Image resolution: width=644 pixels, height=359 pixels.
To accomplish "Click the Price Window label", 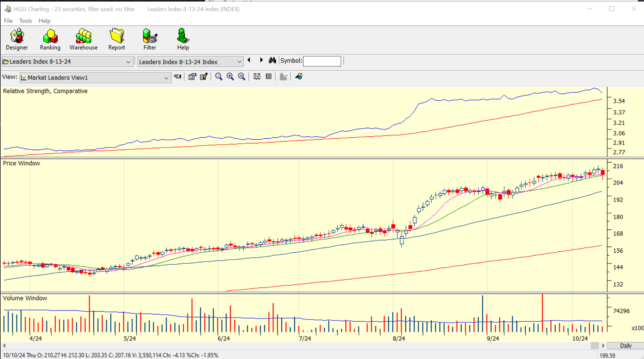I will click(x=22, y=163).
